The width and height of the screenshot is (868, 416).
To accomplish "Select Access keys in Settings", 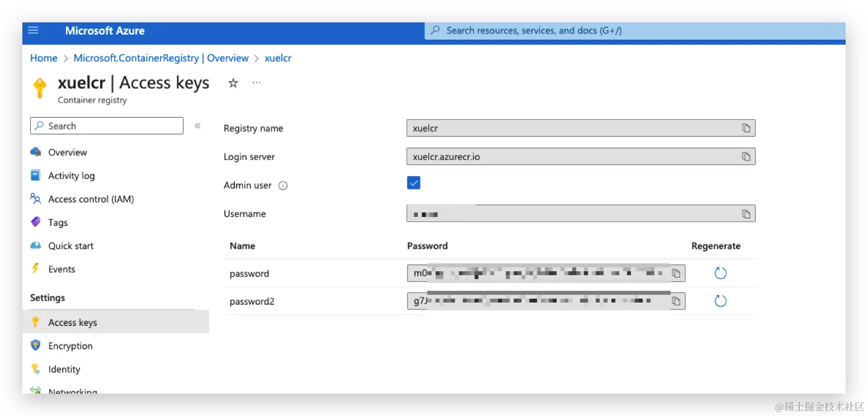I will pos(116,322).
